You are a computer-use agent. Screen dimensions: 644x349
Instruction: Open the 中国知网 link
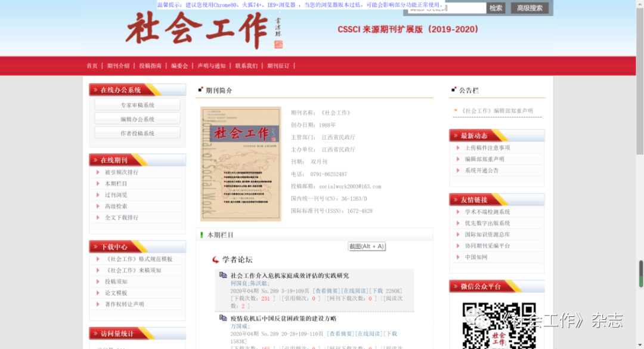click(476, 257)
